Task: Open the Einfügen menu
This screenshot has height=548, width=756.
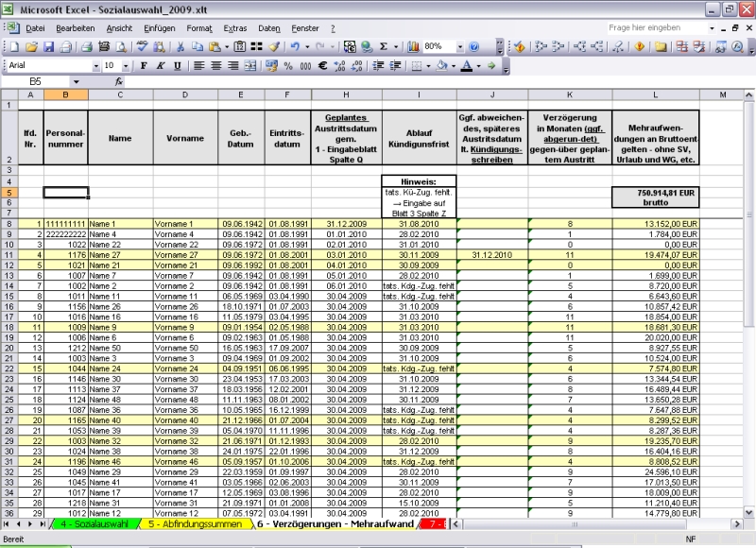Action: click(x=159, y=28)
